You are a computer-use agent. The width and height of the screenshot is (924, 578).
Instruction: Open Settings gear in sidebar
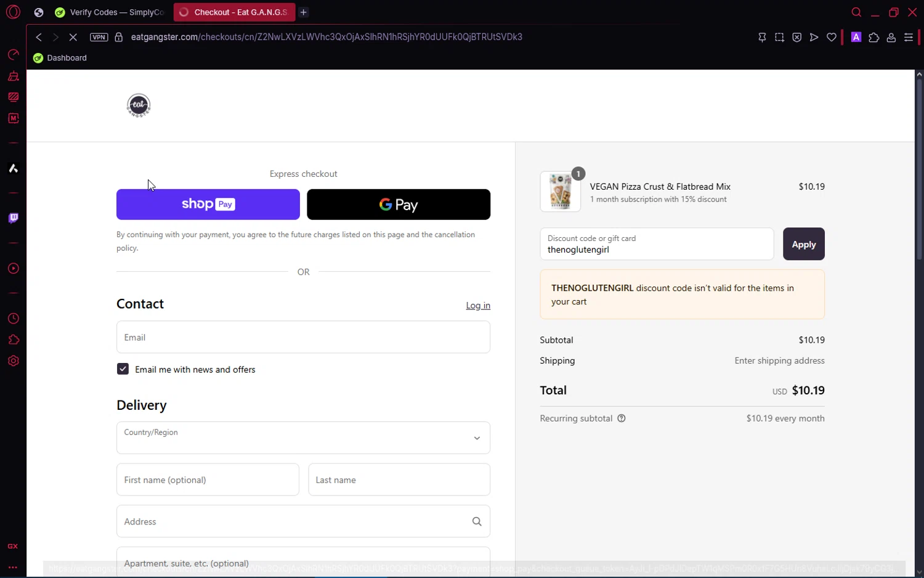point(13,361)
